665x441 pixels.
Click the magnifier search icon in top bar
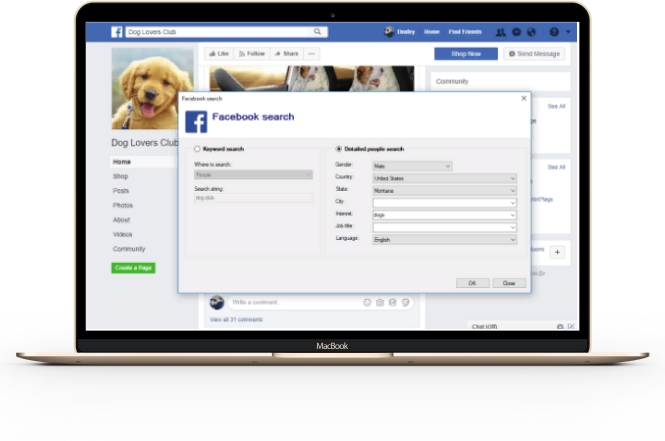[317, 32]
